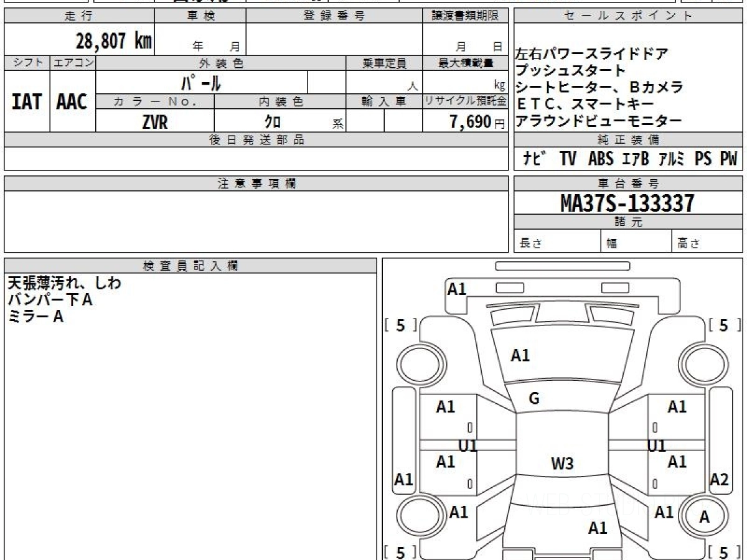Image resolution: width=747 pixels, height=560 pixels.
Task: Select the カラーNo. label
Action: (x=155, y=101)
